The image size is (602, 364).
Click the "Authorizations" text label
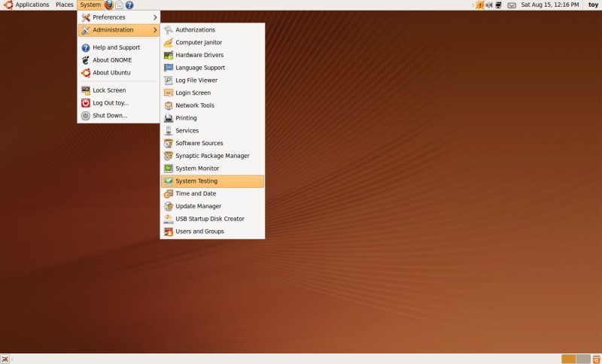click(x=196, y=30)
